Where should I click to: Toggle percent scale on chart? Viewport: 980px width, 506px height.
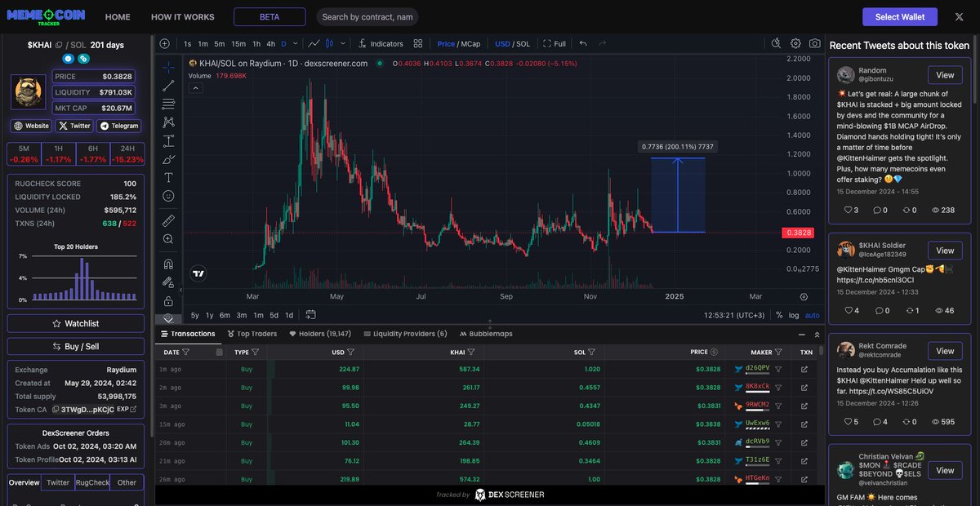pyautogui.click(x=779, y=315)
